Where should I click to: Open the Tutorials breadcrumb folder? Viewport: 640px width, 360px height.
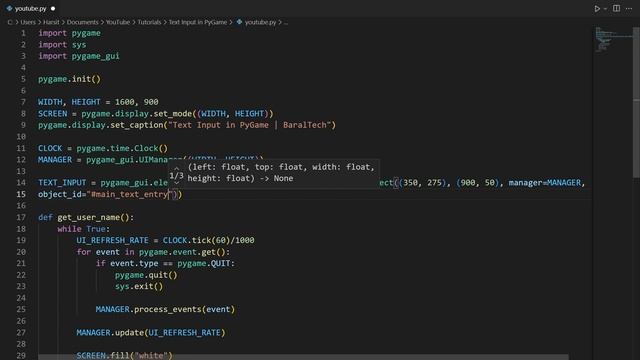(x=149, y=22)
